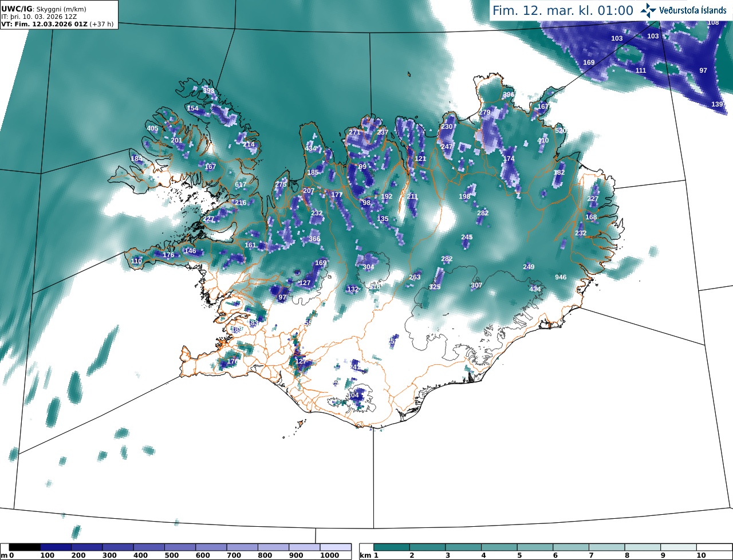Click the visibility value 263
This screenshot has width=733, height=560.
415,277
